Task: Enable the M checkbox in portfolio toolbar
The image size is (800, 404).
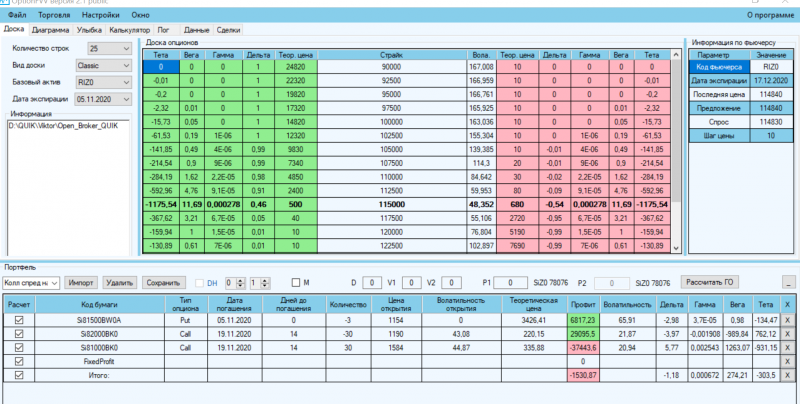Action: [x=295, y=283]
